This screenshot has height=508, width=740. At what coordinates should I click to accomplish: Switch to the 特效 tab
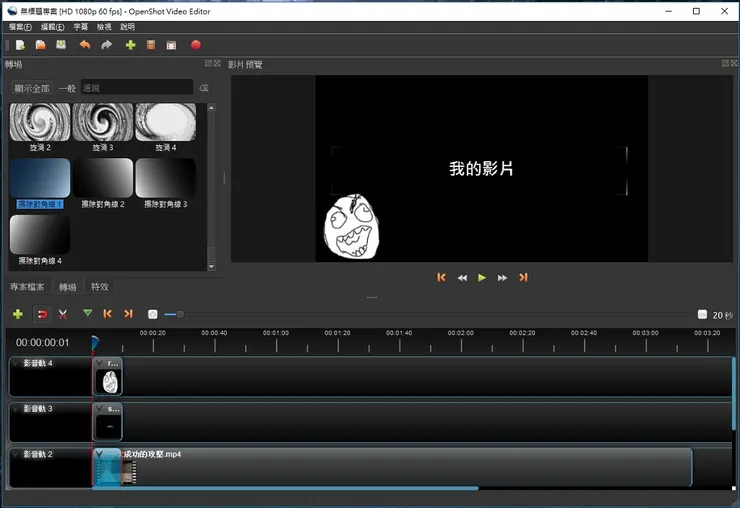point(100,287)
